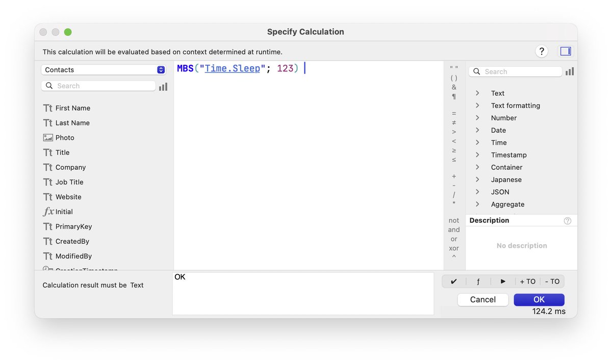612x364 pixels.
Task: Select the Website field
Action: [x=68, y=197]
